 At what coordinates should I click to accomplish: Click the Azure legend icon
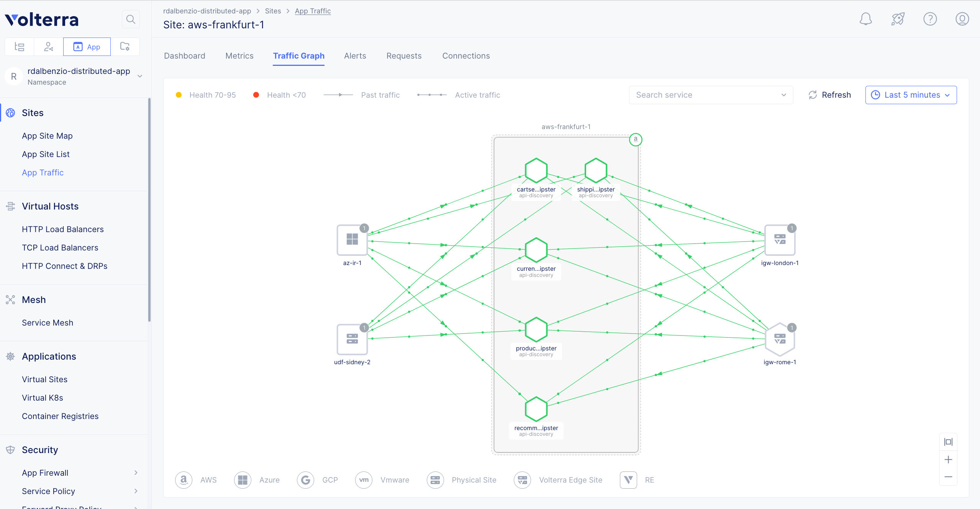pos(243,480)
